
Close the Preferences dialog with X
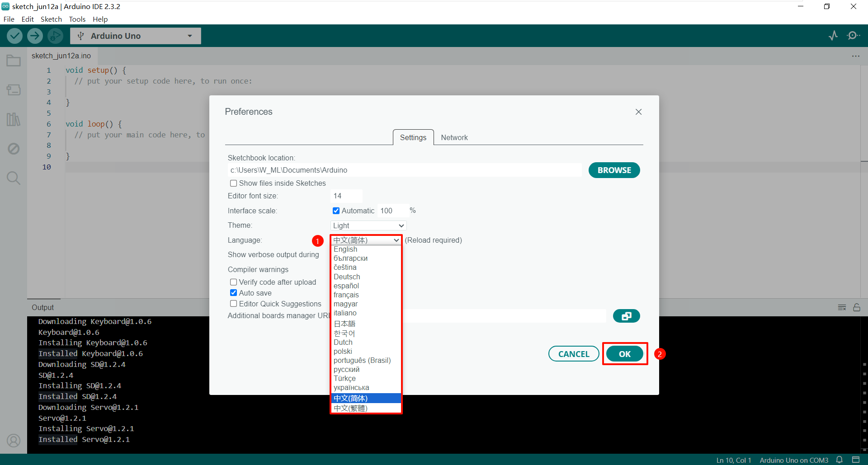coord(638,112)
